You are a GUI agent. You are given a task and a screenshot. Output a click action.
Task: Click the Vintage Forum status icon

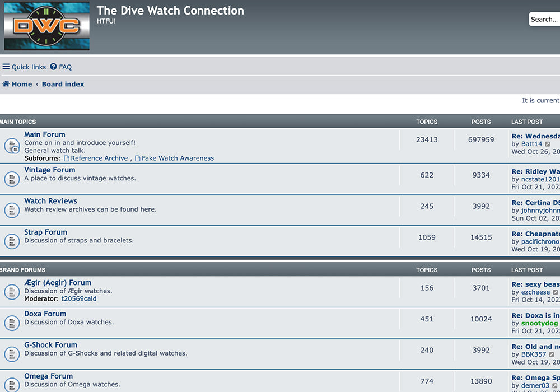click(12, 179)
